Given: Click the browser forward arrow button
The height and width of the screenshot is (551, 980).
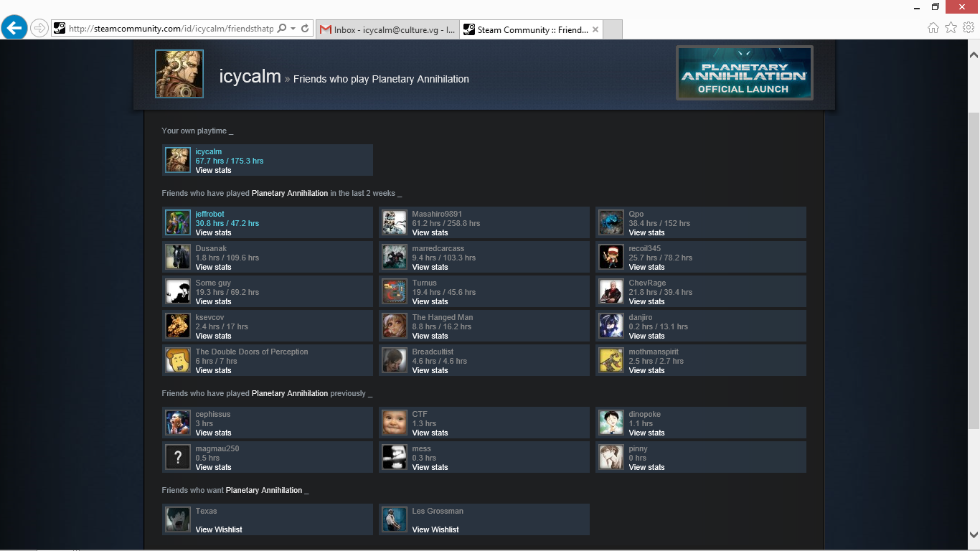Looking at the screenshot, I should 39,28.
